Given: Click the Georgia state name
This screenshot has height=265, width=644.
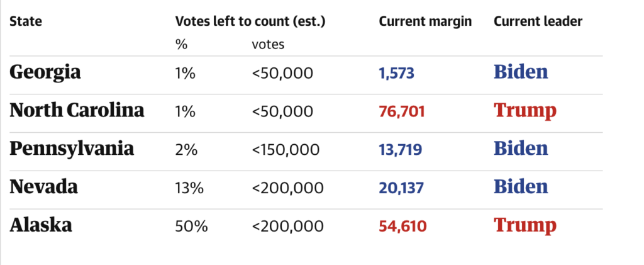Looking at the screenshot, I should click(45, 73).
